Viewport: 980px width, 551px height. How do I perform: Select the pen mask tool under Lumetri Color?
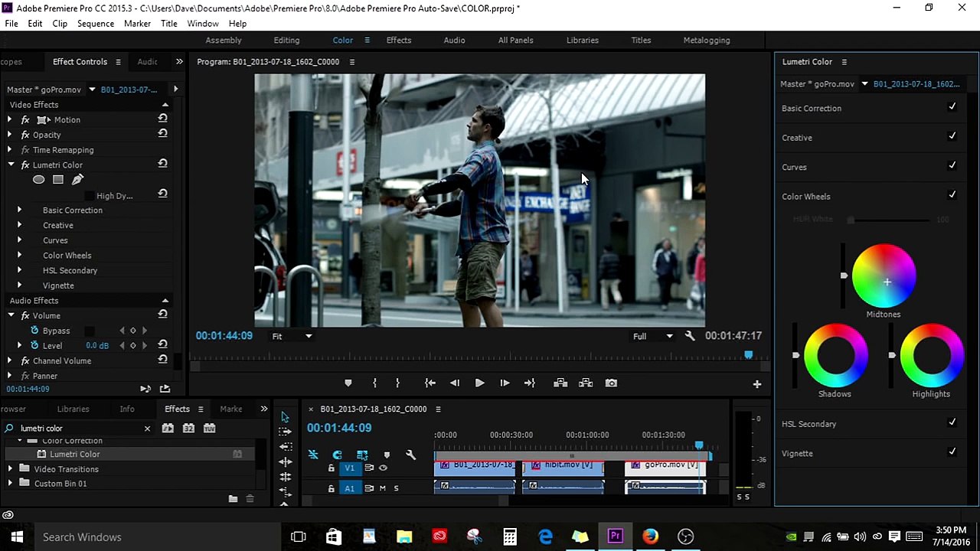(77, 180)
